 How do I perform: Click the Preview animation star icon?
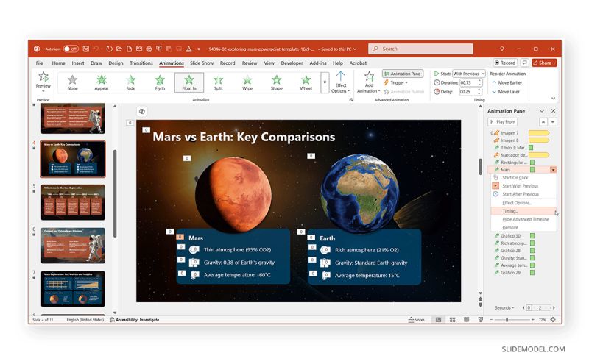pyautogui.click(x=43, y=77)
